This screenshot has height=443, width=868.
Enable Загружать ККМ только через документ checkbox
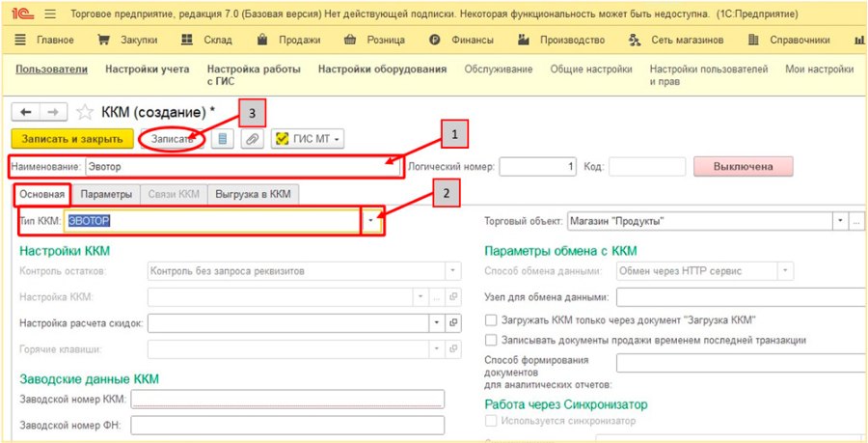(491, 320)
